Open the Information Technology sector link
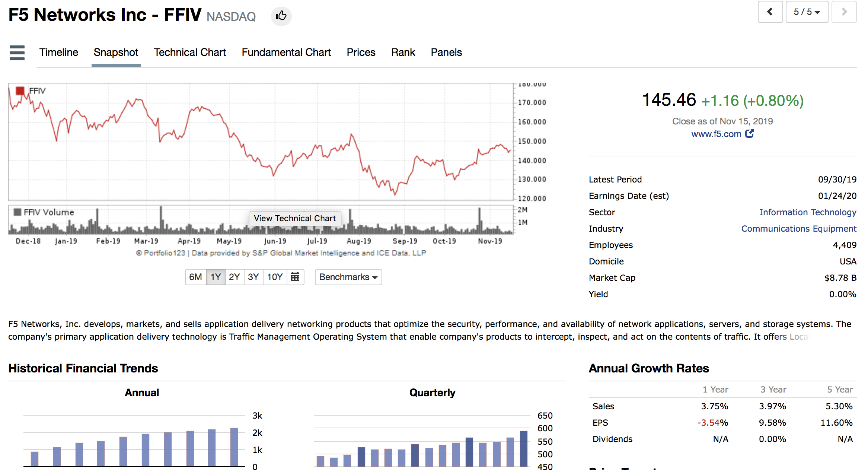 pyautogui.click(x=808, y=212)
